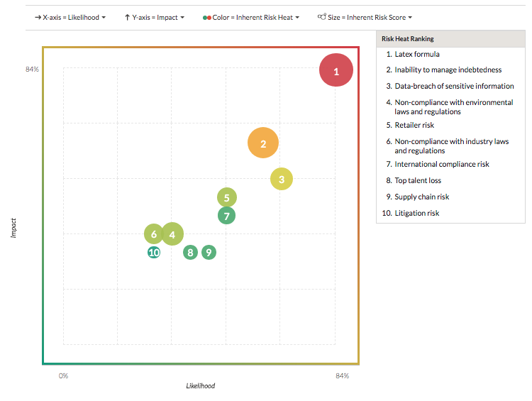Select Litigation risk list item
The height and width of the screenshot is (401, 532).
point(416,213)
